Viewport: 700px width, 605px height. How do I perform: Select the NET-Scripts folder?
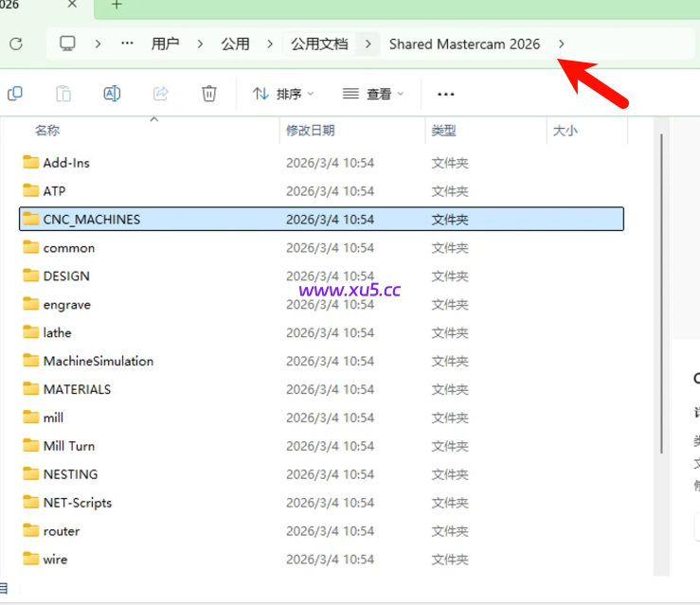point(77,503)
